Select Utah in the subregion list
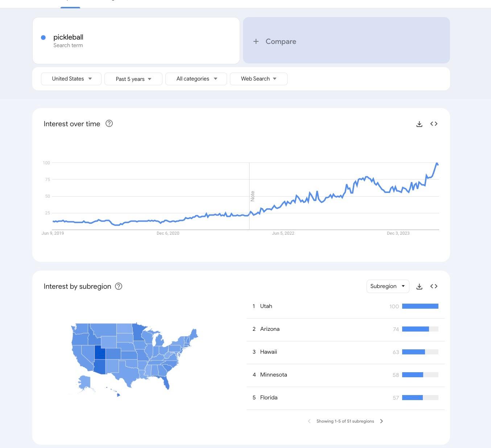This screenshot has width=491, height=448. 266,306
